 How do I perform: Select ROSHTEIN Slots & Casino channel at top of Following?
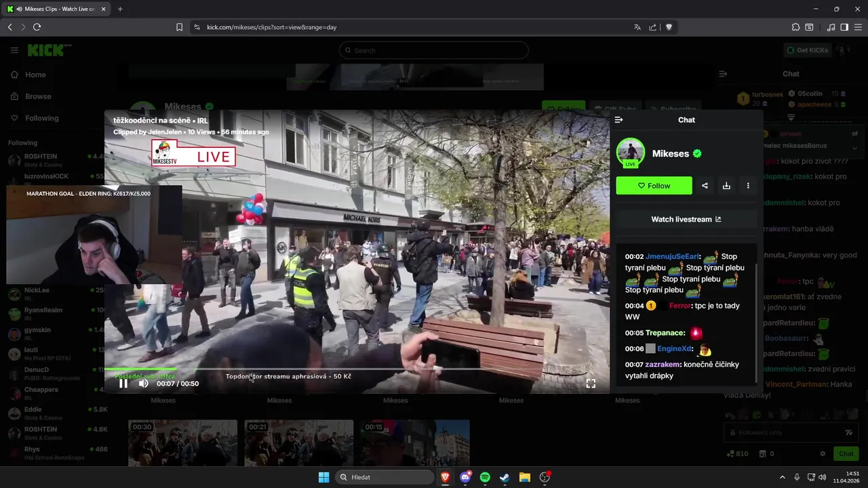point(54,160)
